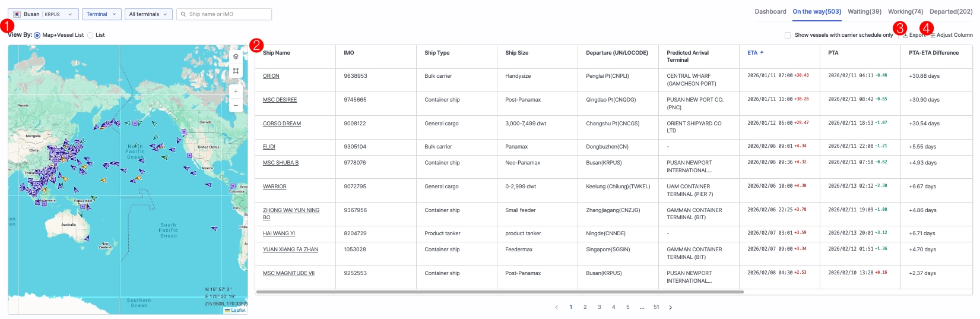Click the IMO column header
The height and width of the screenshot is (319, 980).
coord(376,56)
